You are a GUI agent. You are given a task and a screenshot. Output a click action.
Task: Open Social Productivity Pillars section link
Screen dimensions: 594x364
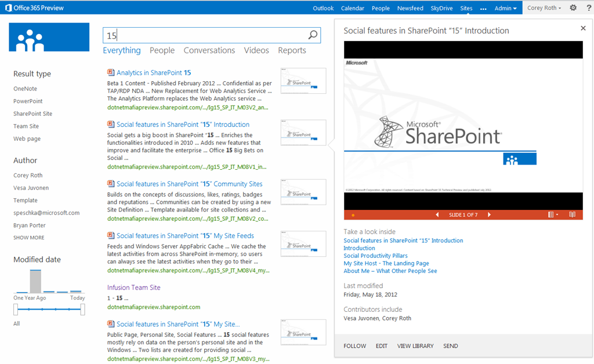coord(375,256)
